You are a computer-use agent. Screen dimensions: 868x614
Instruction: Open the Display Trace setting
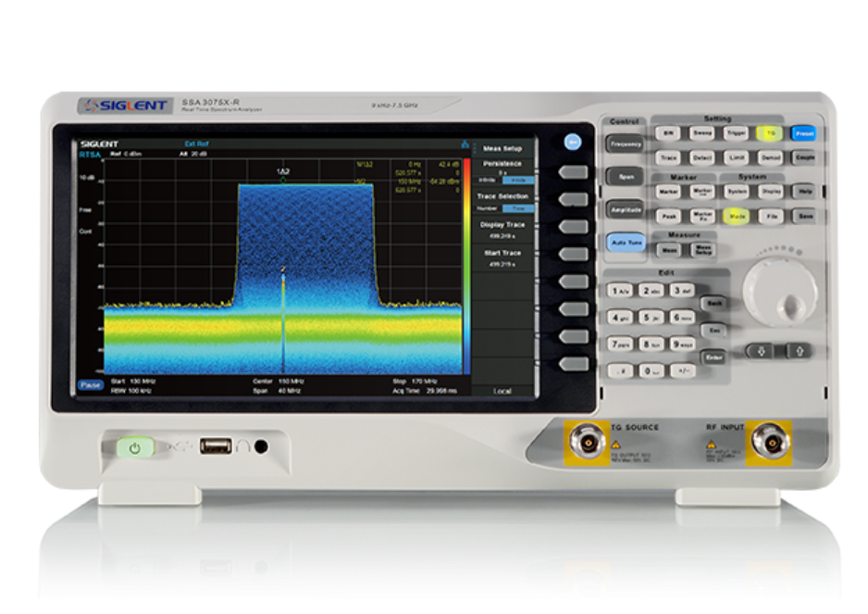(x=502, y=229)
